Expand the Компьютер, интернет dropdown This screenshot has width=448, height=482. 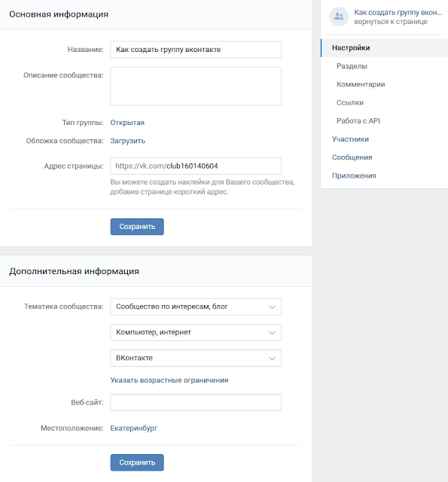tap(196, 332)
